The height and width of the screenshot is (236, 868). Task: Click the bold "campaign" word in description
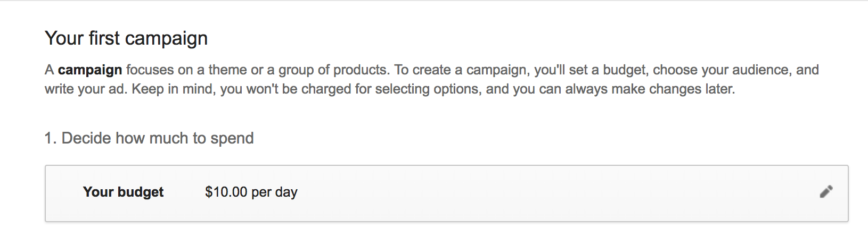(x=89, y=70)
